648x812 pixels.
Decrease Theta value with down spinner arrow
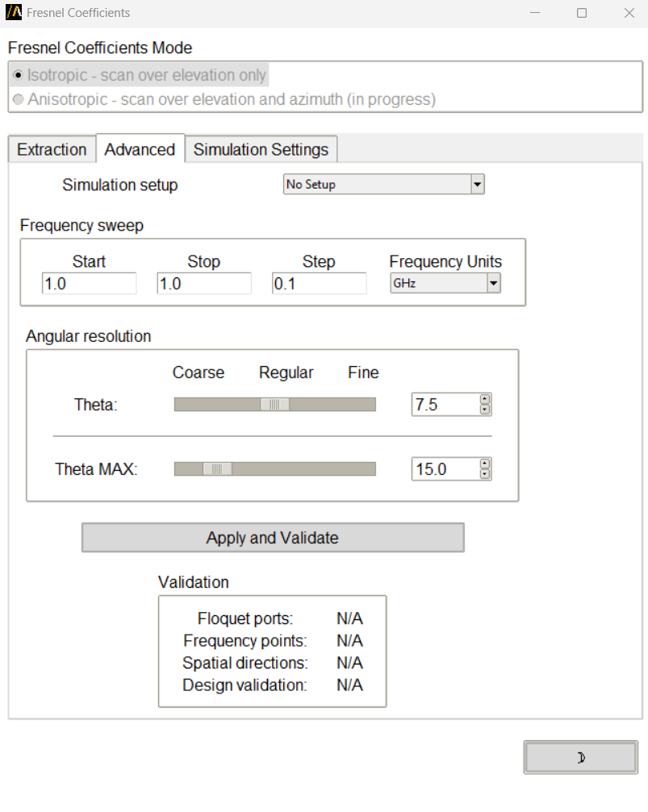pos(484,410)
